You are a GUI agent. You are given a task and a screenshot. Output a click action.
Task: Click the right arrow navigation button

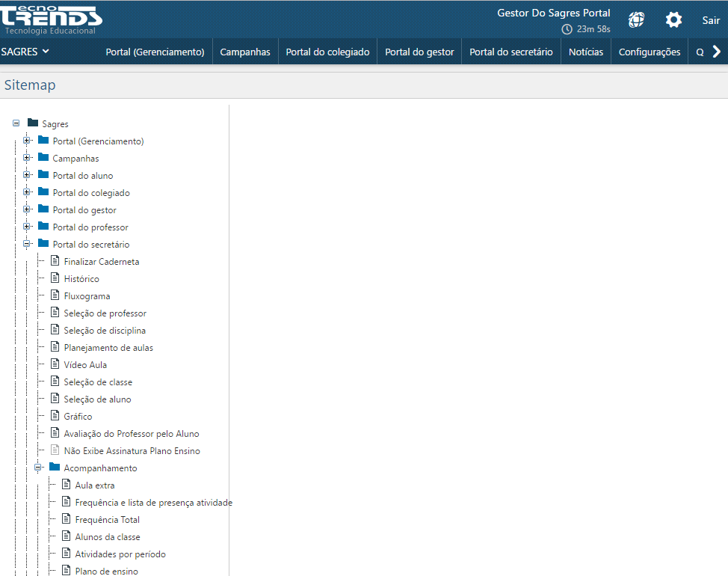[716, 52]
